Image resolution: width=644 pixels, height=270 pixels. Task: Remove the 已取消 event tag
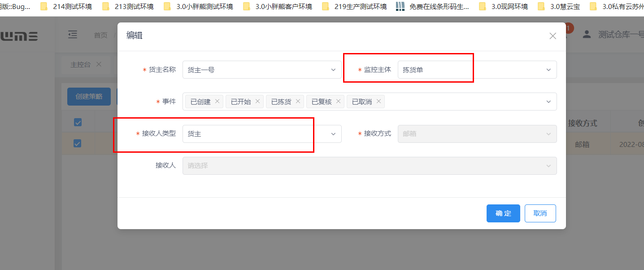379,101
